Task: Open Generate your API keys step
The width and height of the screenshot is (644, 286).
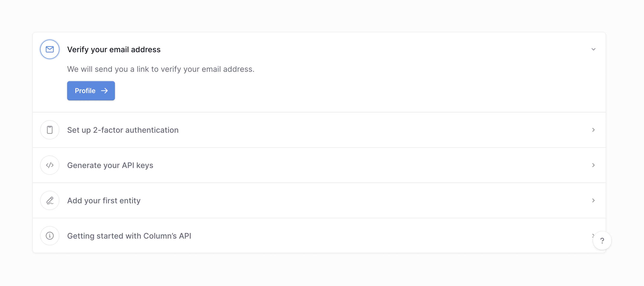Action: pyautogui.click(x=110, y=165)
